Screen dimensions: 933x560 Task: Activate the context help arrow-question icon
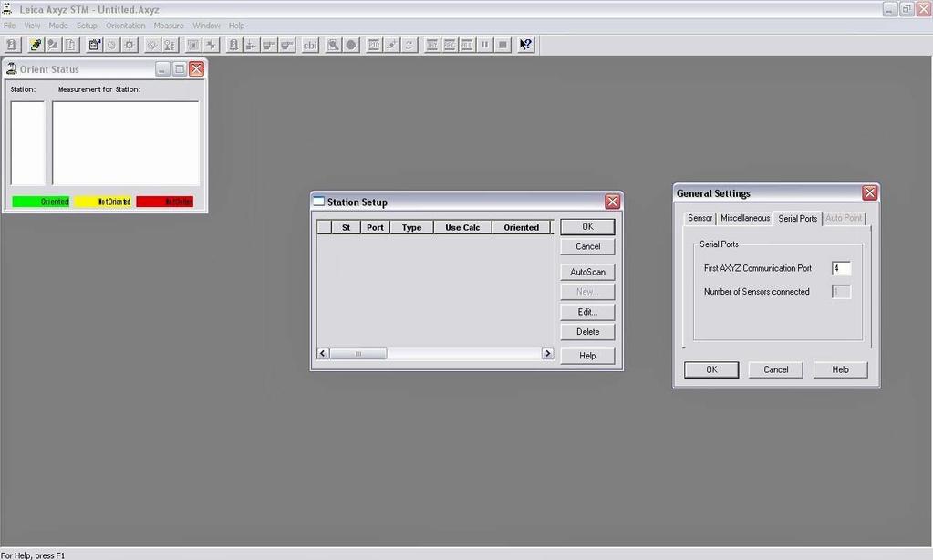525,45
